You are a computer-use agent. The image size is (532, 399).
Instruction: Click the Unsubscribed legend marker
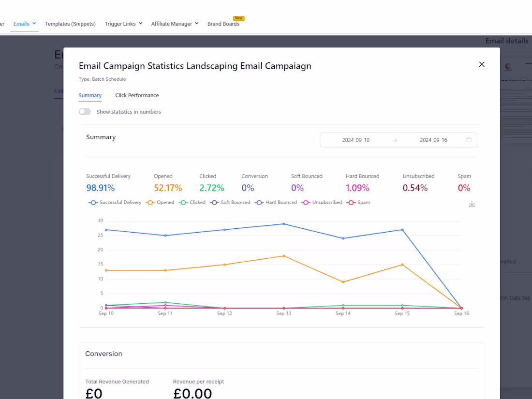(x=306, y=202)
